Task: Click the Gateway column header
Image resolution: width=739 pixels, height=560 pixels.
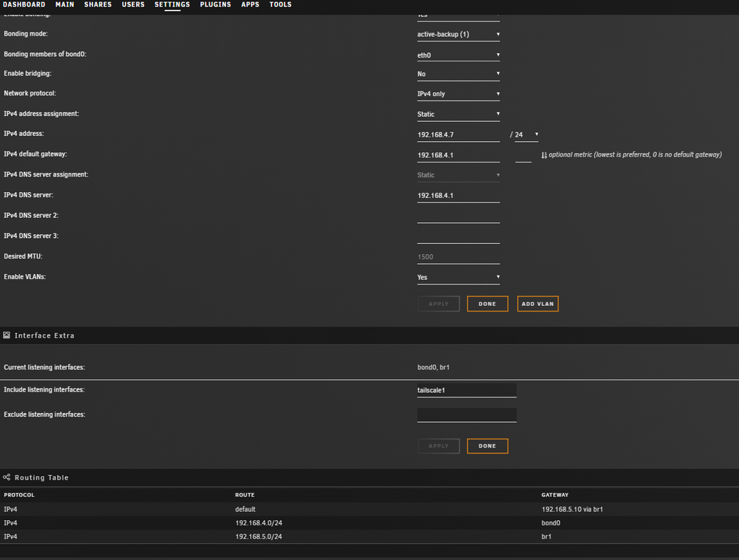Action: pos(555,495)
